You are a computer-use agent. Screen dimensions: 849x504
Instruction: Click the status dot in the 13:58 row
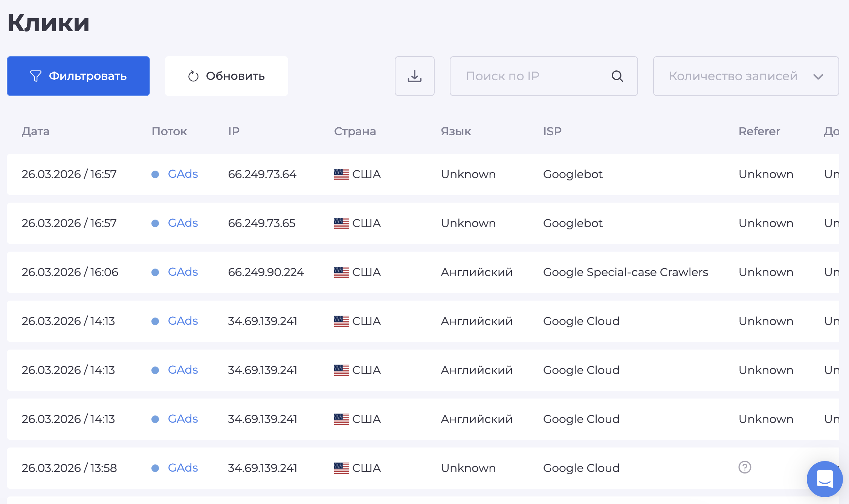click(x=155, y=468)
